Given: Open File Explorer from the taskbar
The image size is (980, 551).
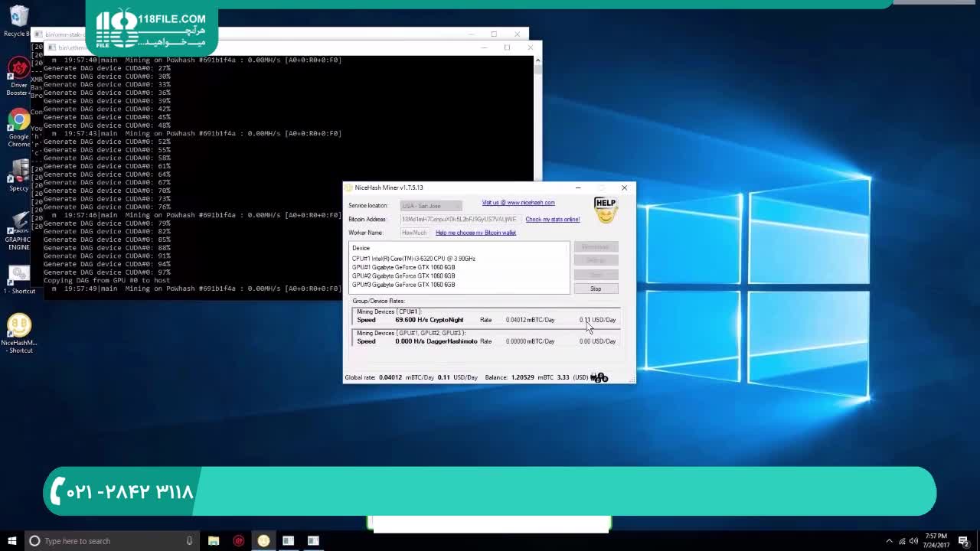Looking at the screenshot, I should [214, 541].
